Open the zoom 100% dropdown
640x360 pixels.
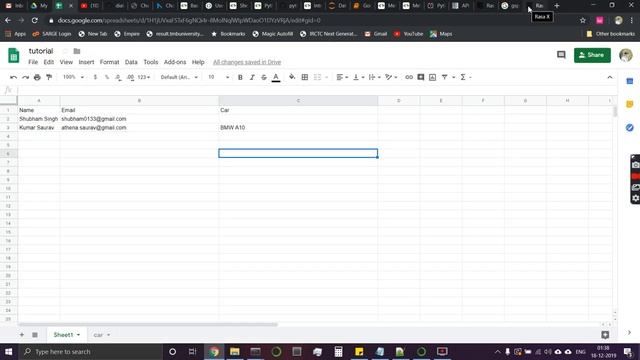click(73, 77)
